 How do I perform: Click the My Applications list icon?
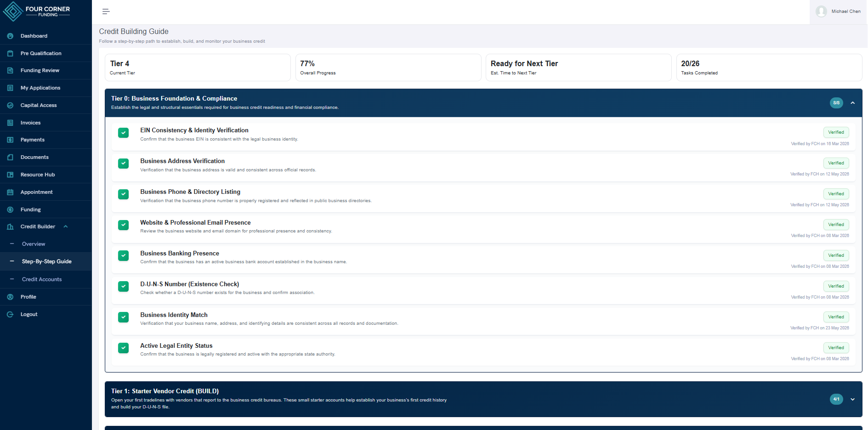coord(10,88)
